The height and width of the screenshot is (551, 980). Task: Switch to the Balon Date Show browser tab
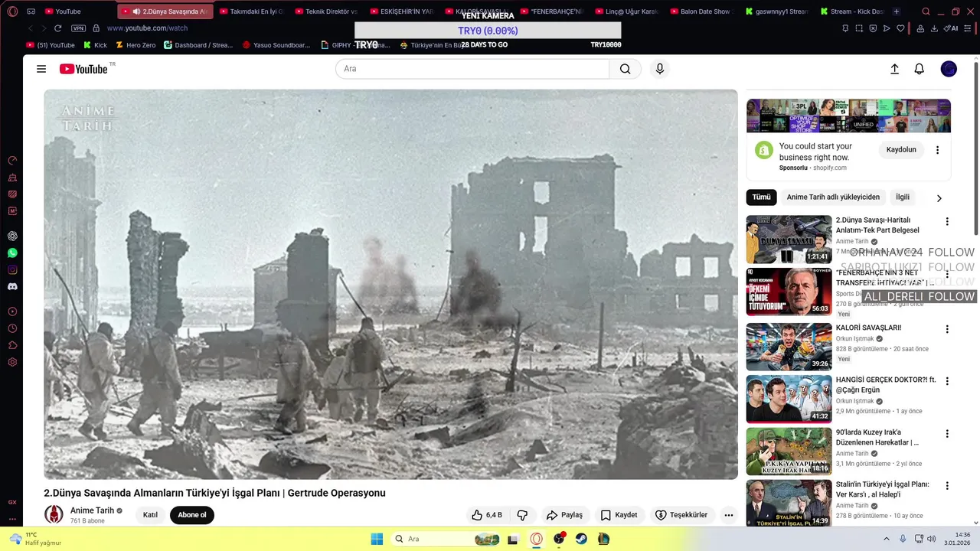701,11
